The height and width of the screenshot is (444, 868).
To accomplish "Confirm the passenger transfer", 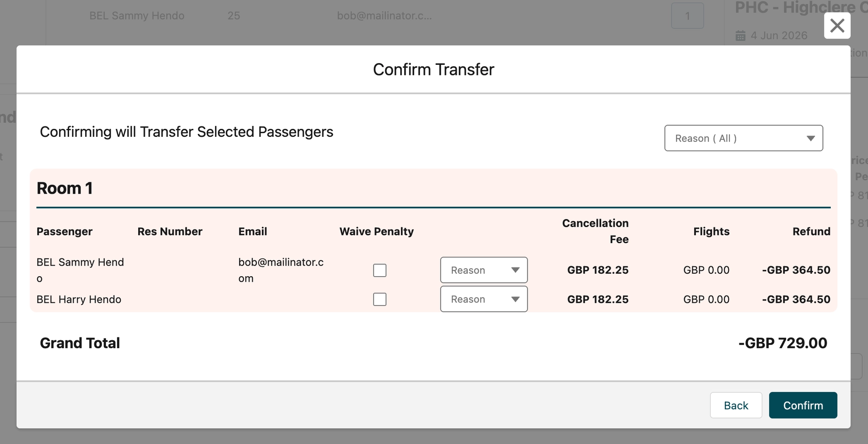I will (x=803, y=405).
